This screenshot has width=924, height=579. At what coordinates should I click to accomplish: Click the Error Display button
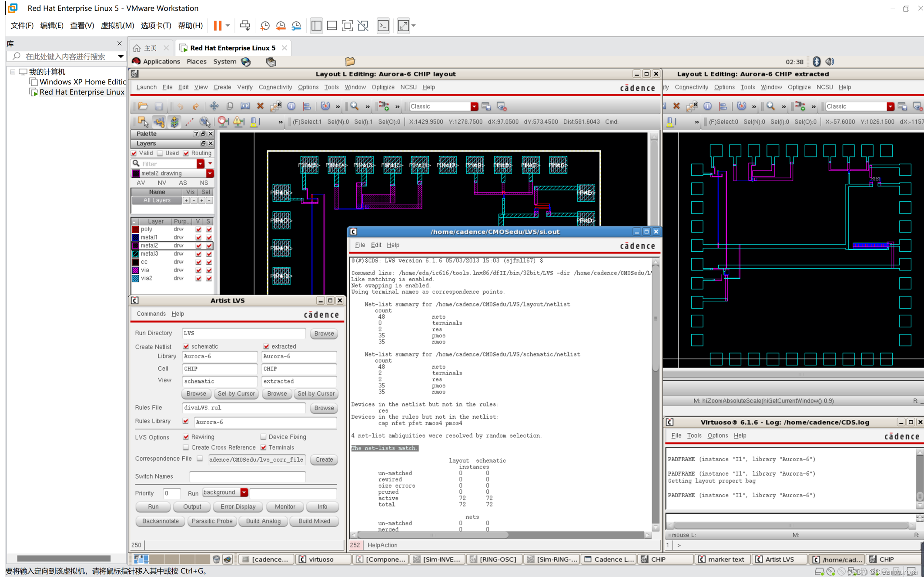pos(238,506)
